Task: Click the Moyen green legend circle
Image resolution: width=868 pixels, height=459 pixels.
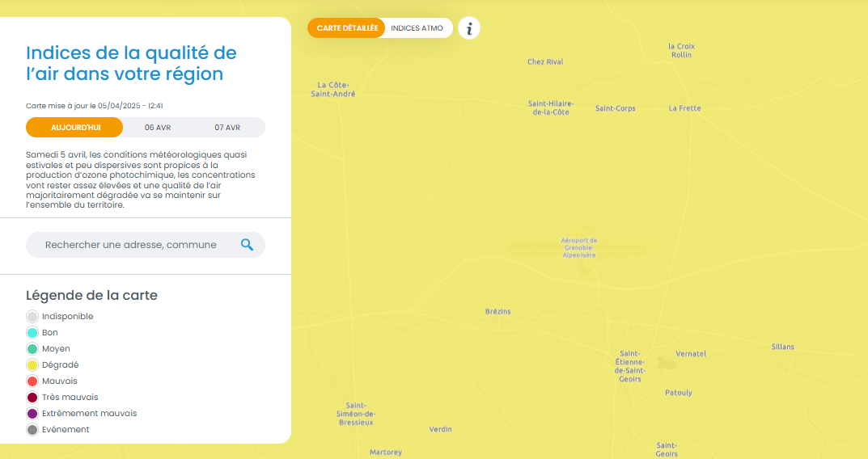Action: tap(32, 349)
